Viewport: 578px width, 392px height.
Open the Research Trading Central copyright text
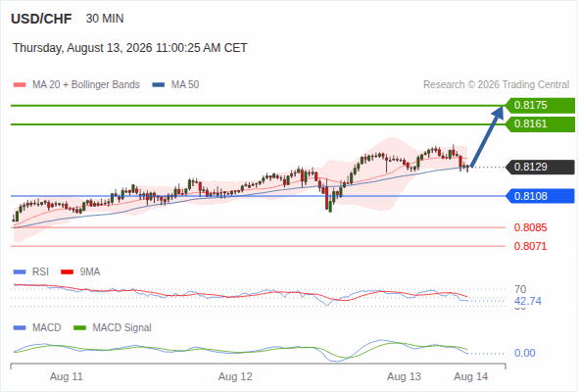(x=496, y=85)
